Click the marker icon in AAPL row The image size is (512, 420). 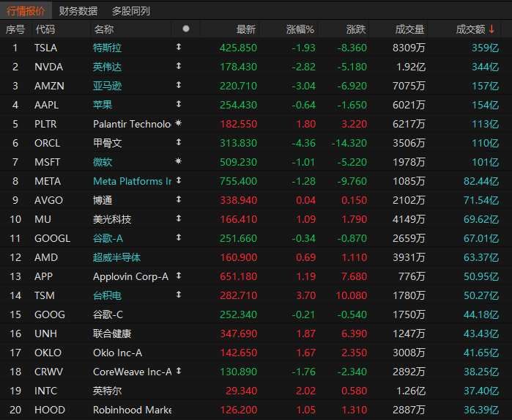tap(179, 104)
